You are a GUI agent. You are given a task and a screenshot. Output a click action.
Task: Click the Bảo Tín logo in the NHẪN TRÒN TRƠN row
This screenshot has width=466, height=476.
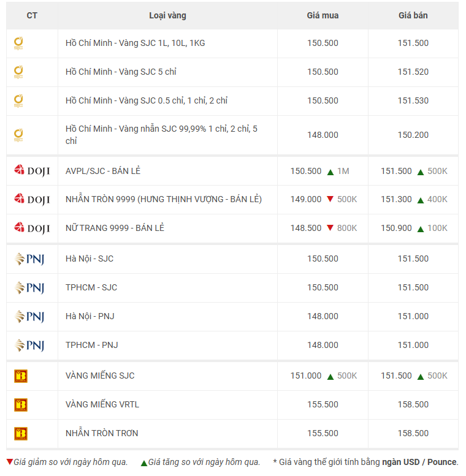[x=21, y=434]
